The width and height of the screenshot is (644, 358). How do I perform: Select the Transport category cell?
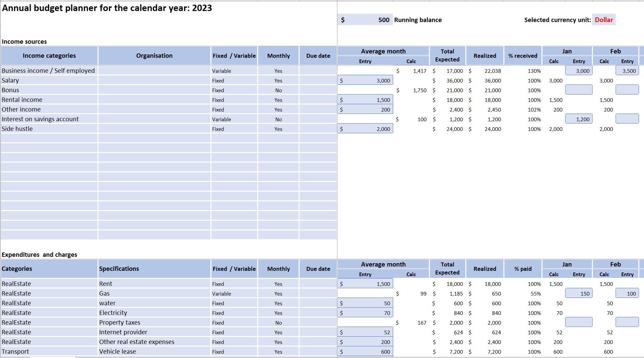point(49,351)
